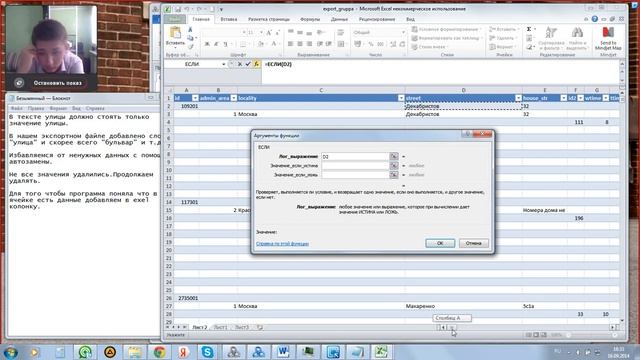Toggle underline (Ч) formatting
Image resolution: width=640 pixels, height=360 pixels.
coord(225,44)
